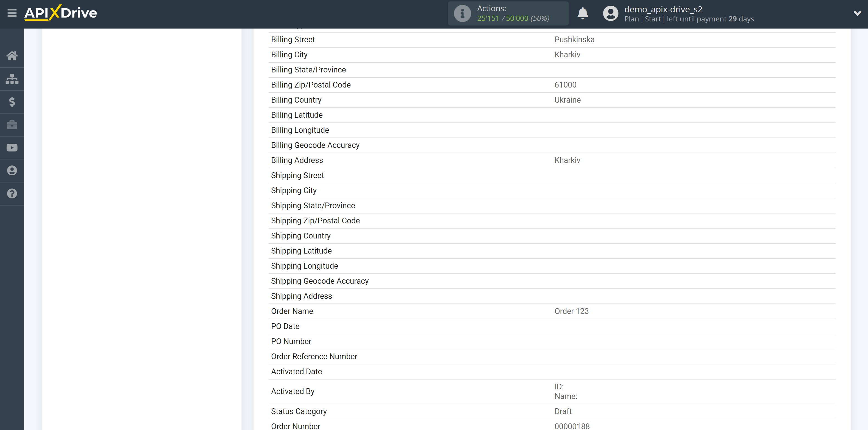
Task: Select the Billing Address label
Action: point(297,161)
